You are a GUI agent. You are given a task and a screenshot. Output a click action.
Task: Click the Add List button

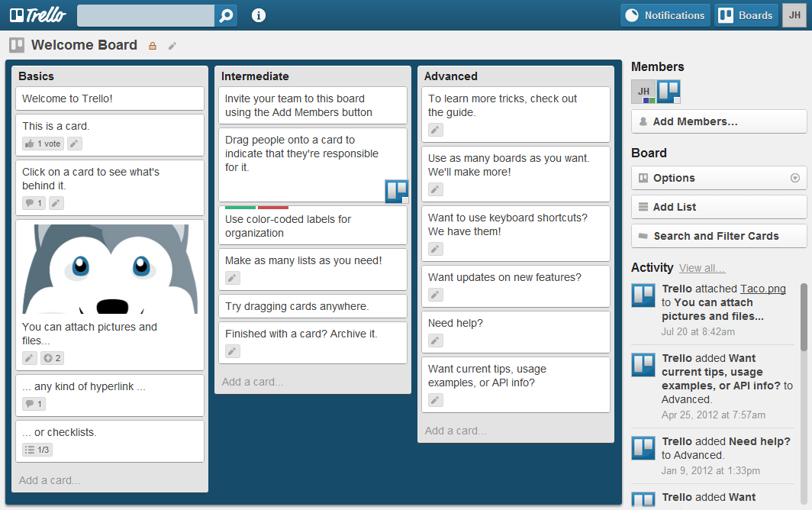click(x=719, y=207)
